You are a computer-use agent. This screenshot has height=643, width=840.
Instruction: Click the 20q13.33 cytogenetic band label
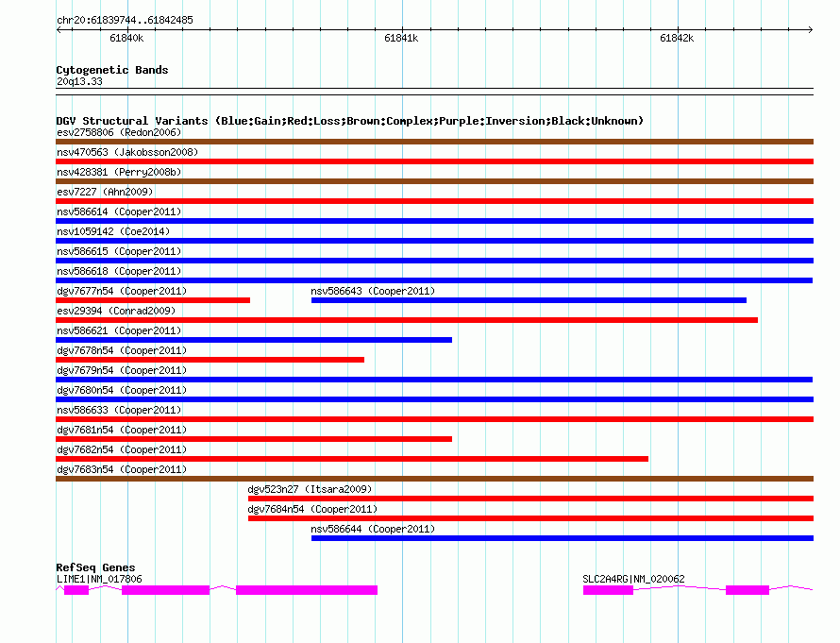[79, 81]
